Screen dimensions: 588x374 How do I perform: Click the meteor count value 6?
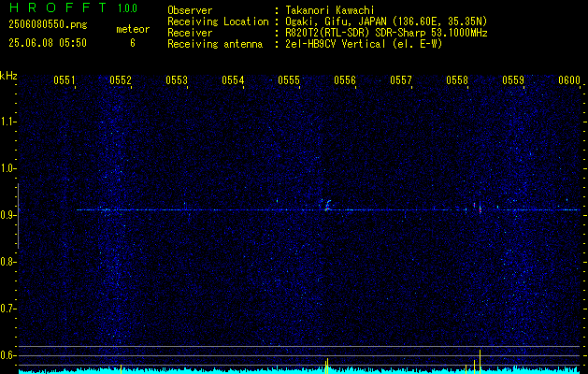(133, 43)
